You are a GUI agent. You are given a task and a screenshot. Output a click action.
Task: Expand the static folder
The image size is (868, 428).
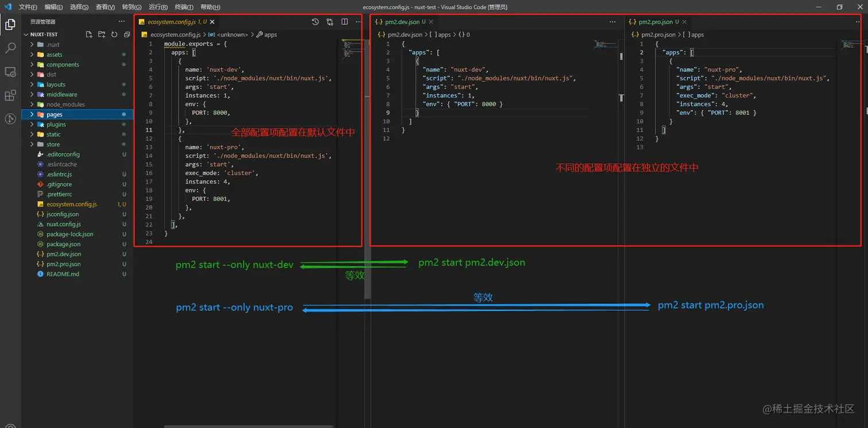point(32,134)
